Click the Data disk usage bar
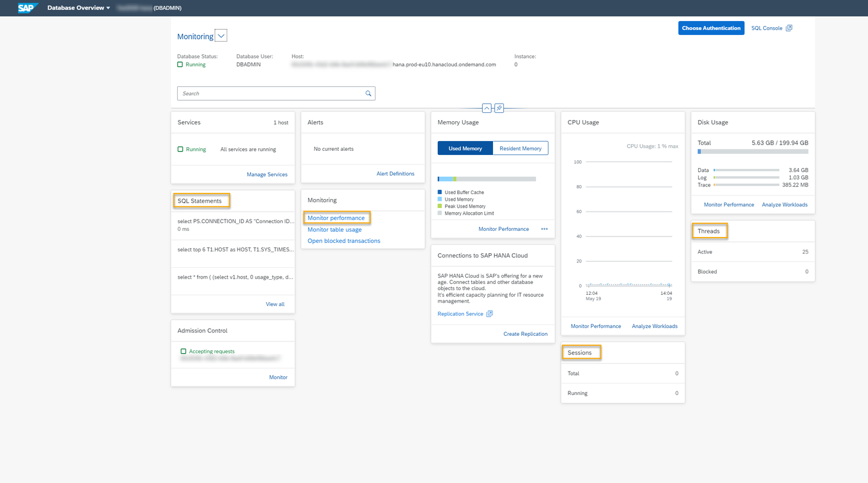The image size is (868, 483). tap(746, 170)
